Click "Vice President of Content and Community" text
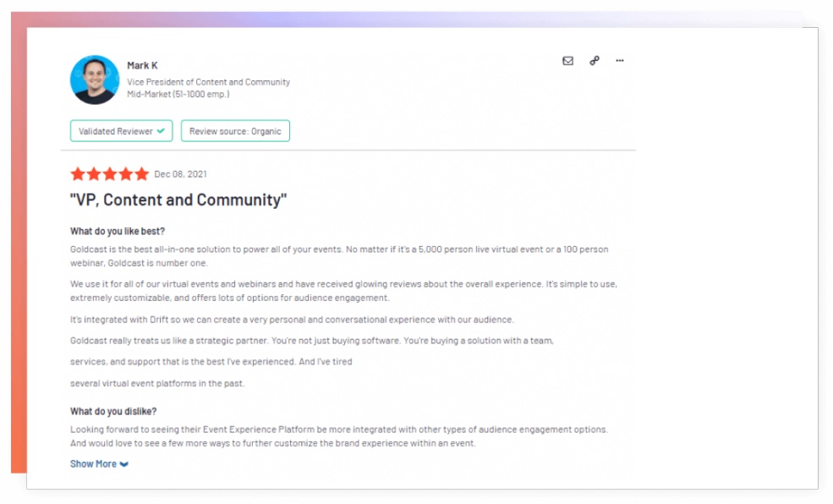Viewport: 833px width, 504px height. coord(208,82)
